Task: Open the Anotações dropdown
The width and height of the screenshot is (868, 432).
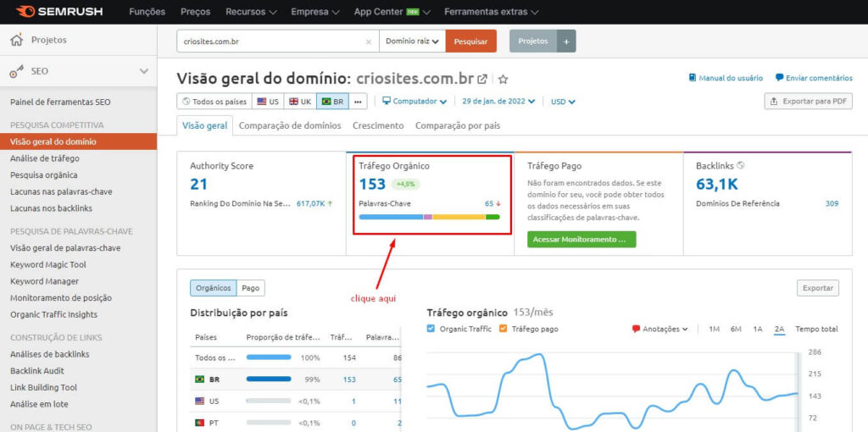Action: (x=659, y=329)
